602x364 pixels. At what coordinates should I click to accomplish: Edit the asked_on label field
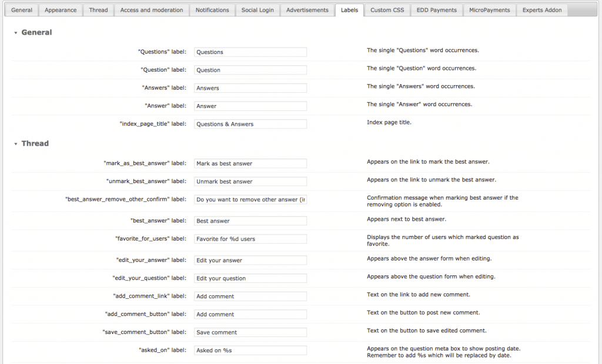(x=250, y=350)
